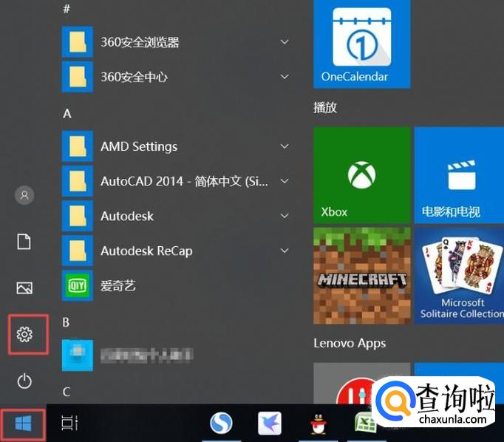This screenshot has height=442, width=504.
Task: Expand the AMD Settings chevron
Action: (x=285, y=146)
